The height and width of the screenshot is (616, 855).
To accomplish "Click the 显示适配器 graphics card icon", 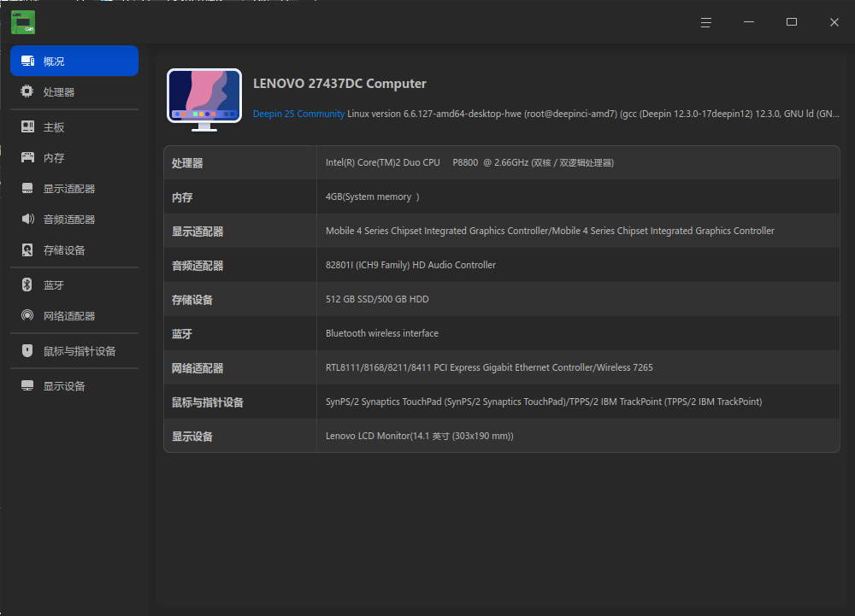I will point(27,189).
